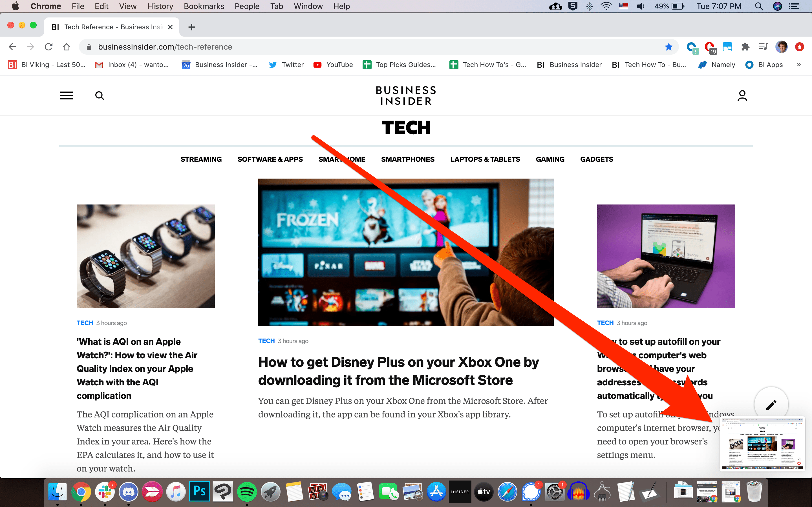Click the floating edit pencil button
Screen dimensions: 812x507
coord(771,404)
